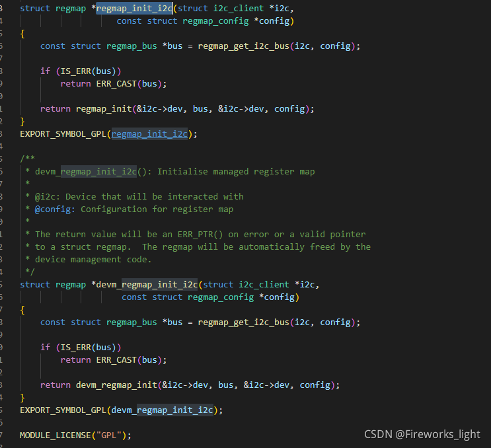Follow the regmap_init_i2c link in EXPORT_SYMBOL_GPL
Image resolution: width=491 pixels, height=448 pixels.
click(149, 134)
